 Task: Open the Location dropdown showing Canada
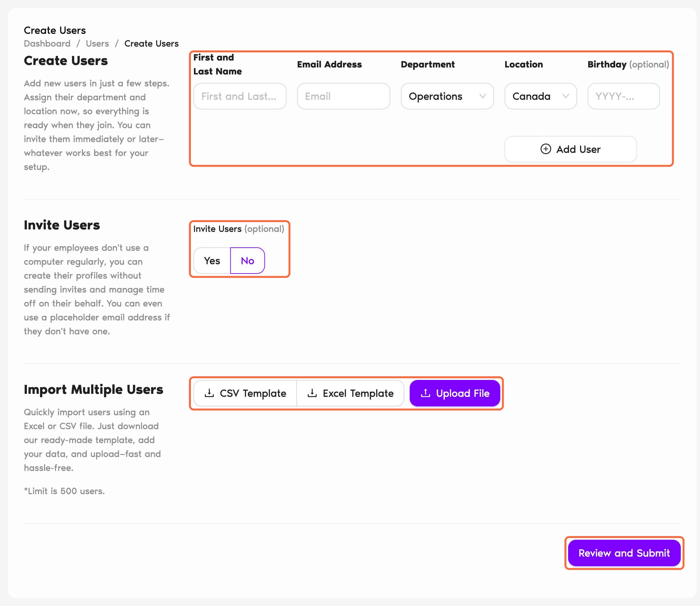tap(540, 96)
